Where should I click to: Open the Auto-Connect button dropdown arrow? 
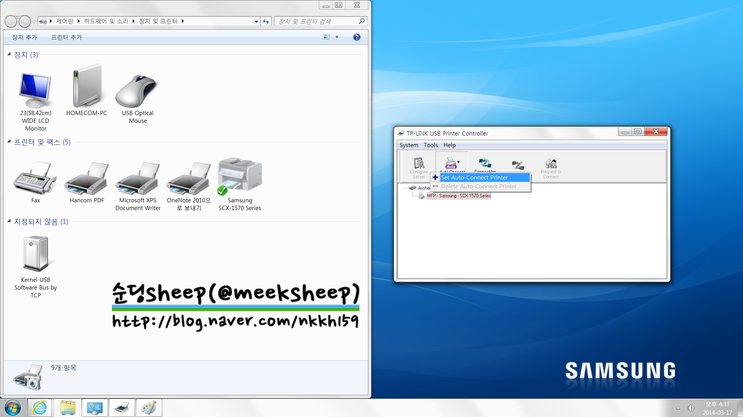pos(459,163)
